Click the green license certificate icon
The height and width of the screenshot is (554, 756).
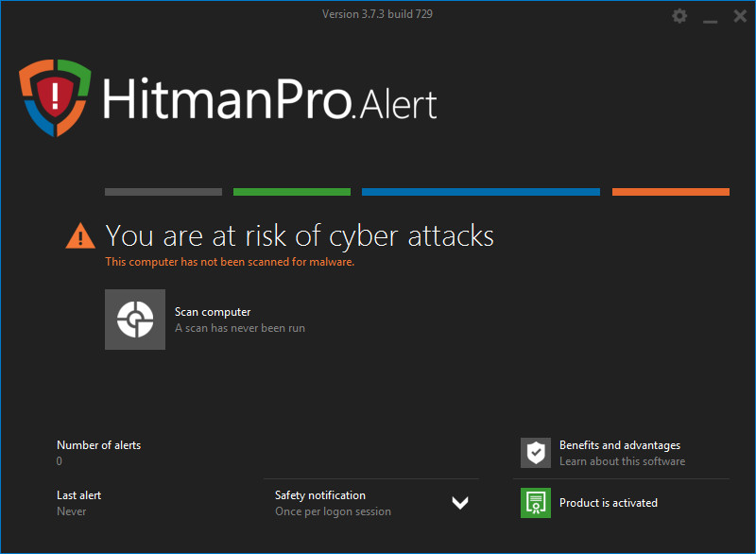point(536,503)
